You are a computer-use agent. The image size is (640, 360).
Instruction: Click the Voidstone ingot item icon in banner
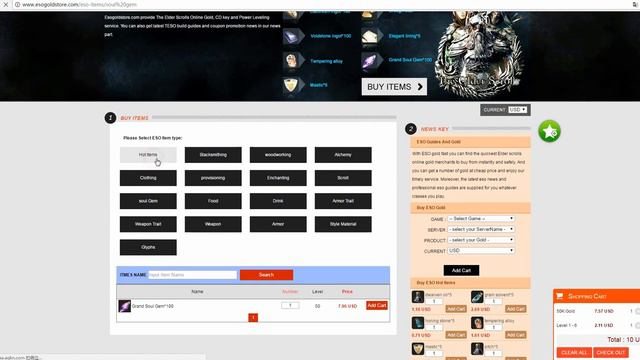292,36
